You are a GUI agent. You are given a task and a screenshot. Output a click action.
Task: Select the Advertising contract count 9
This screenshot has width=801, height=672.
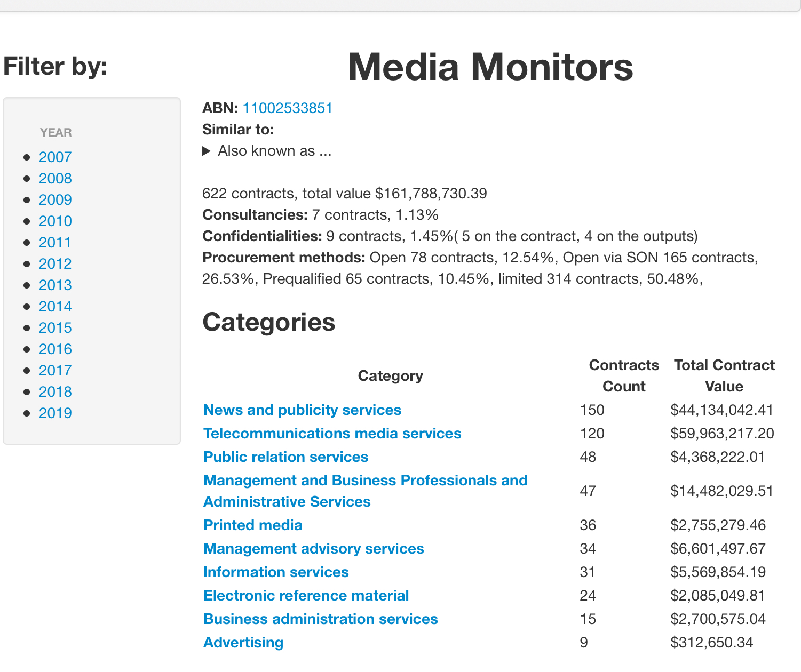(584, 643)
